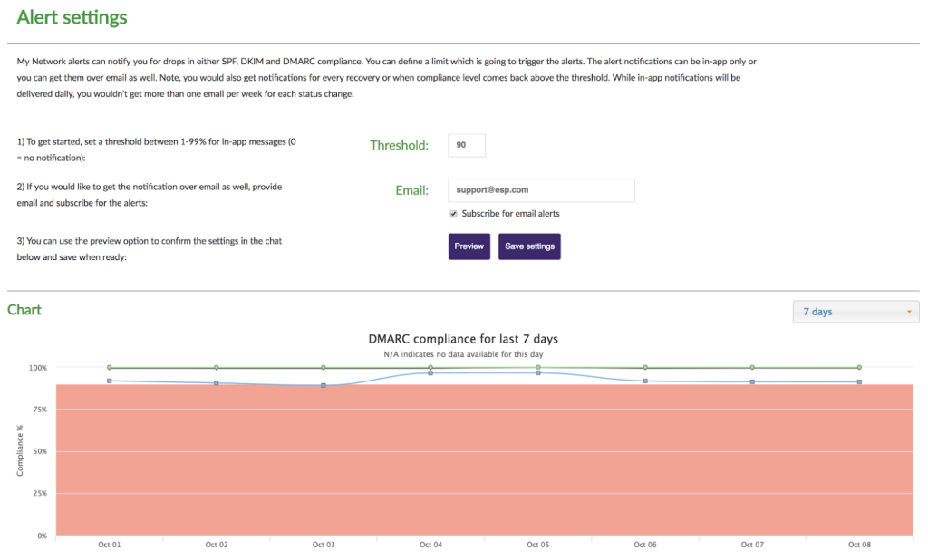The width and height of the screenshot is (928, 560).
Task: Click the 'Chart' section heading
Action: (x=24, y=310)
